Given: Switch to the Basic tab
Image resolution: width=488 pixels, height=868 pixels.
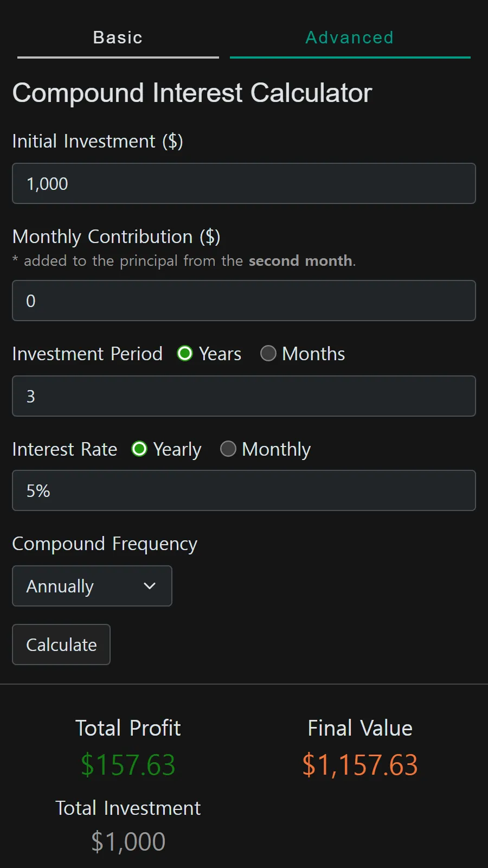Looking at the screenshot, I should (x=118, y=37).
